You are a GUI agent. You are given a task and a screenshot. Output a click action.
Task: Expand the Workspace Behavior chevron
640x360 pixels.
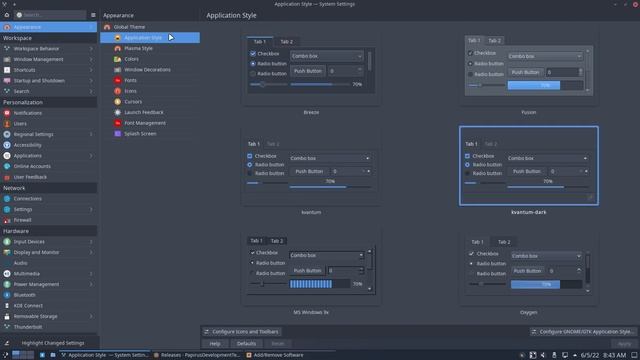point(91,49)
